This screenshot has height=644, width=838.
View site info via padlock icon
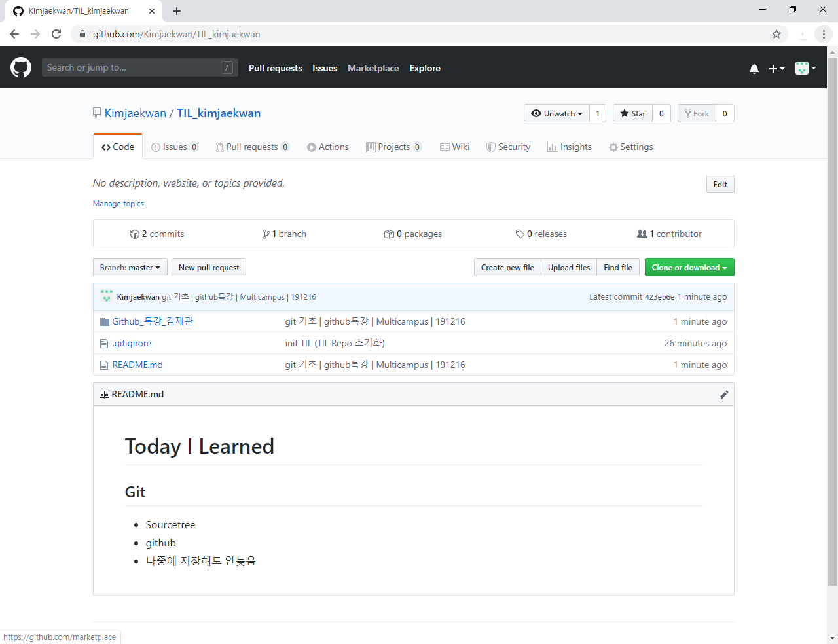[82, 34]
